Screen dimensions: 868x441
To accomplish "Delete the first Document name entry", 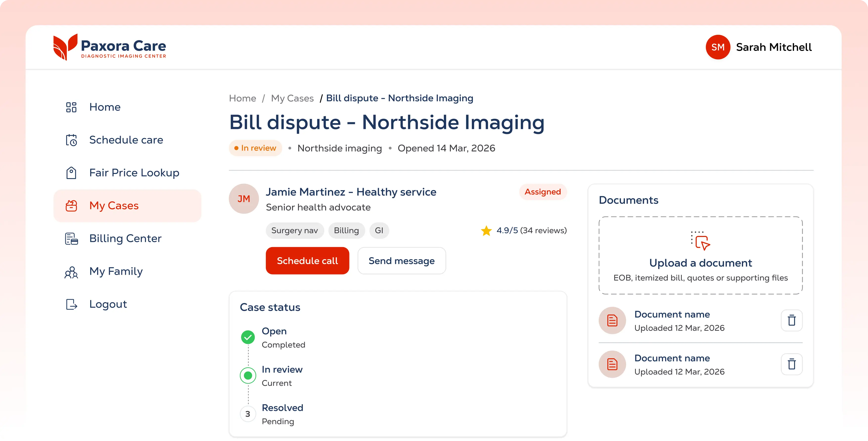I will pyautogui.click(x=792, y=320).
